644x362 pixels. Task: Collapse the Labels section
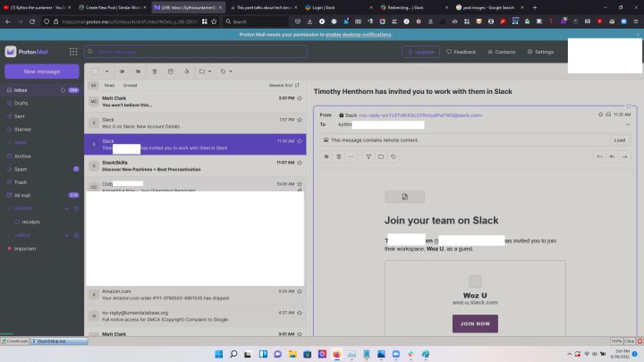coord(19,235)
